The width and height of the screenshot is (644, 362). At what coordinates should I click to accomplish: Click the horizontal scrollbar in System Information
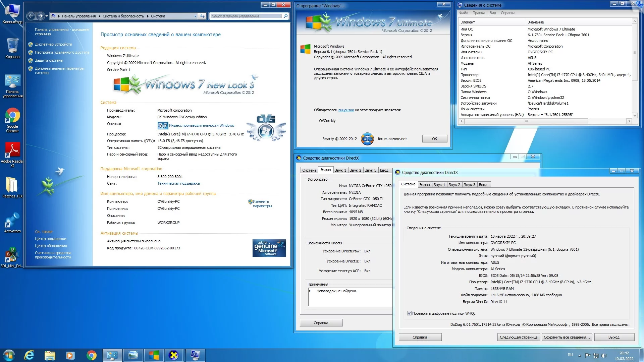click(527, 121)
